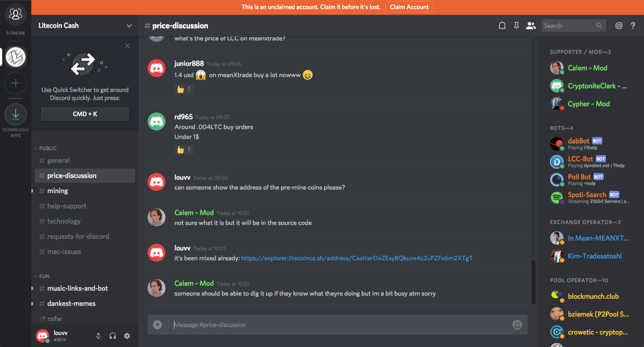
Task: Open user settings gear icon
Action: 127,336
